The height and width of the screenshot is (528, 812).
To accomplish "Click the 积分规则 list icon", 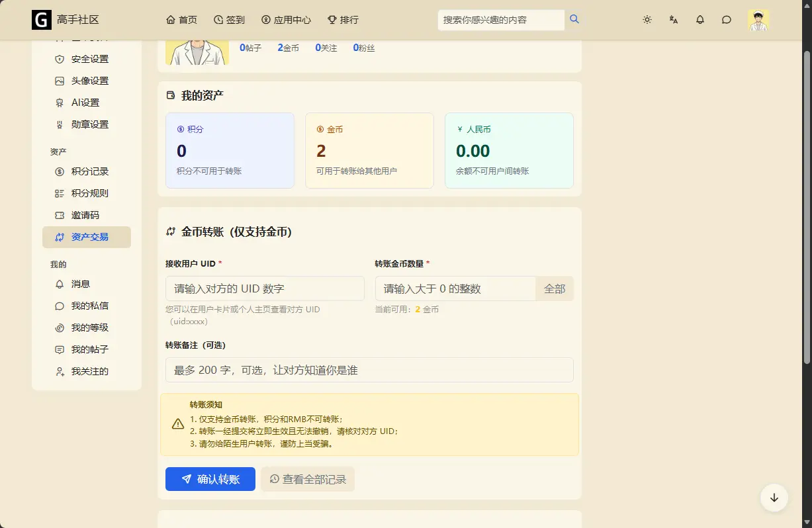I will point(60,193).
